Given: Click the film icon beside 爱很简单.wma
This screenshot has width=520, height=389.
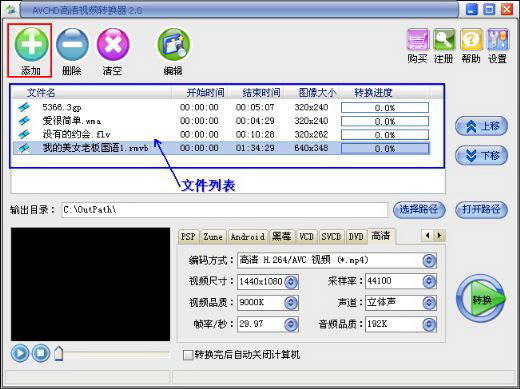Looking at the screenshot, I should pos(24,121).
